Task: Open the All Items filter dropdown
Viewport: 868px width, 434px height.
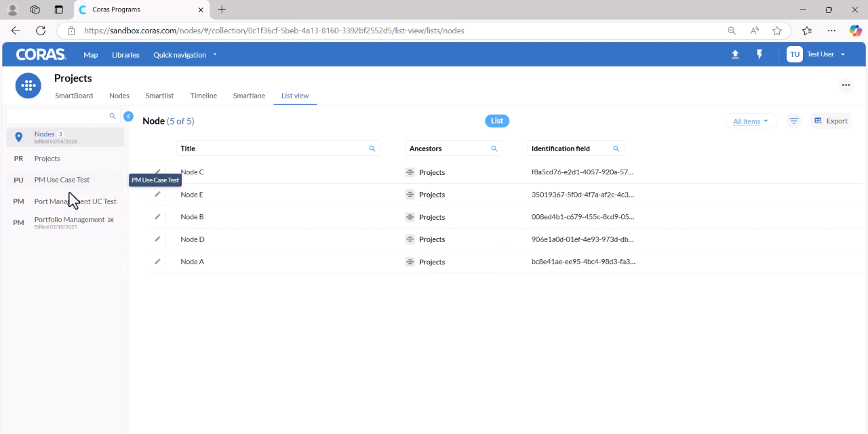Action: (x=751, y=121)
